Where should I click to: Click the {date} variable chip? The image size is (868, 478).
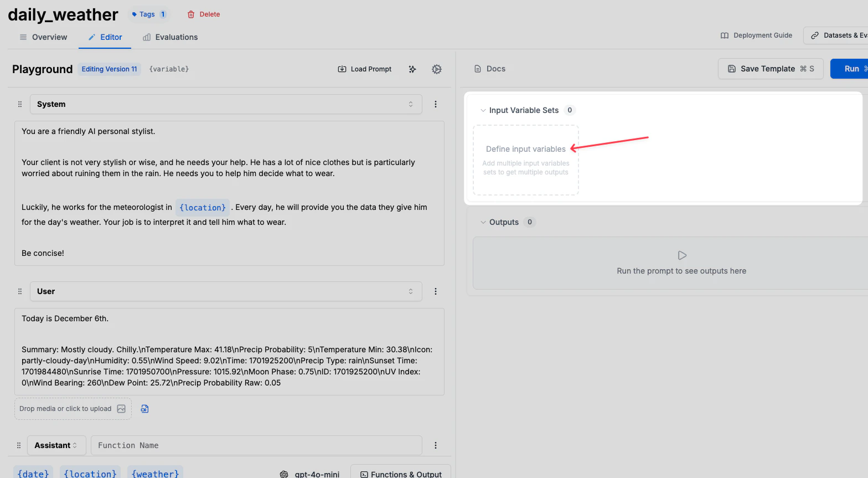point(33,472)
